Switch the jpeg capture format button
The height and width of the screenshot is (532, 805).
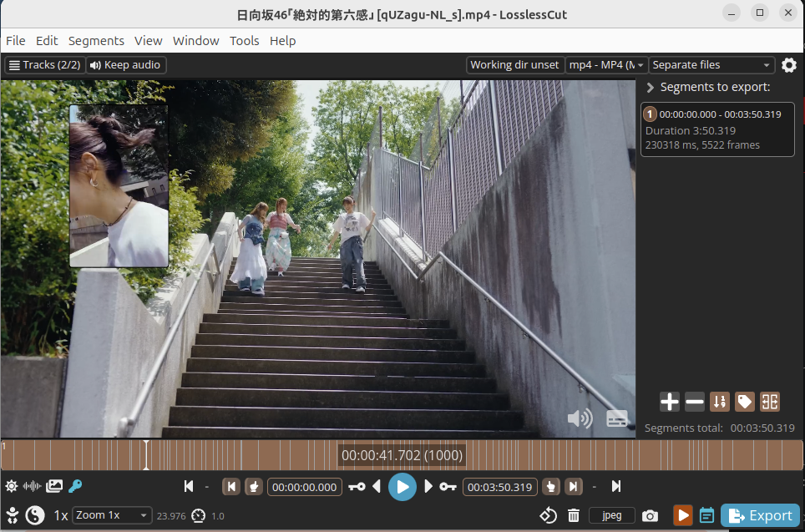pos(611,515)
